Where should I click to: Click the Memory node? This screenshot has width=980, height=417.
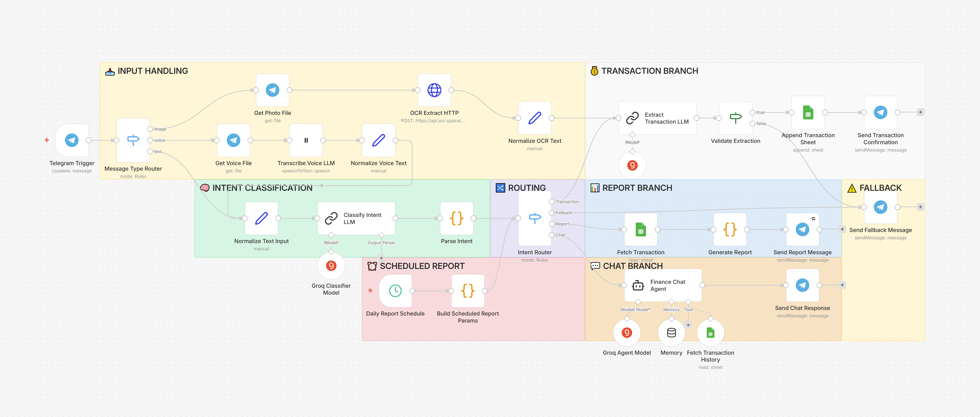[x=671, y=333]
